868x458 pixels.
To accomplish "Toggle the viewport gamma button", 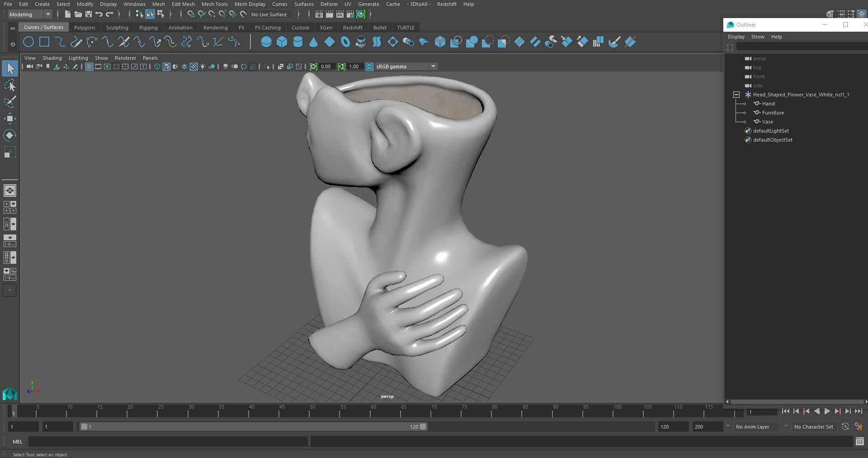I will 341,67.
